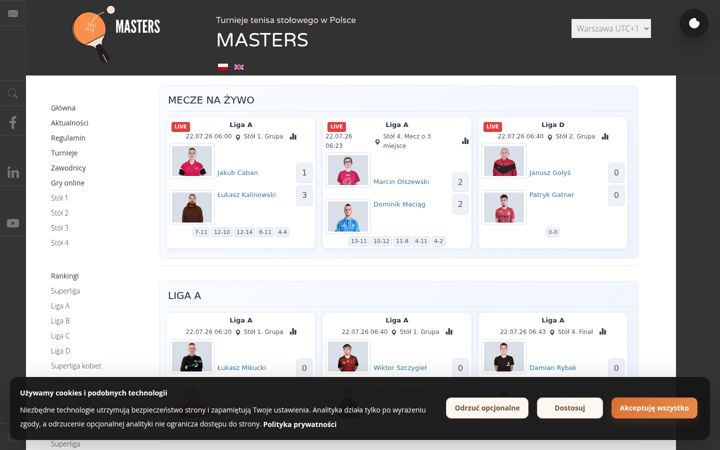The image size is (720, 450).
Task: Toggle dark mode theme button
Action: [694, 23]
